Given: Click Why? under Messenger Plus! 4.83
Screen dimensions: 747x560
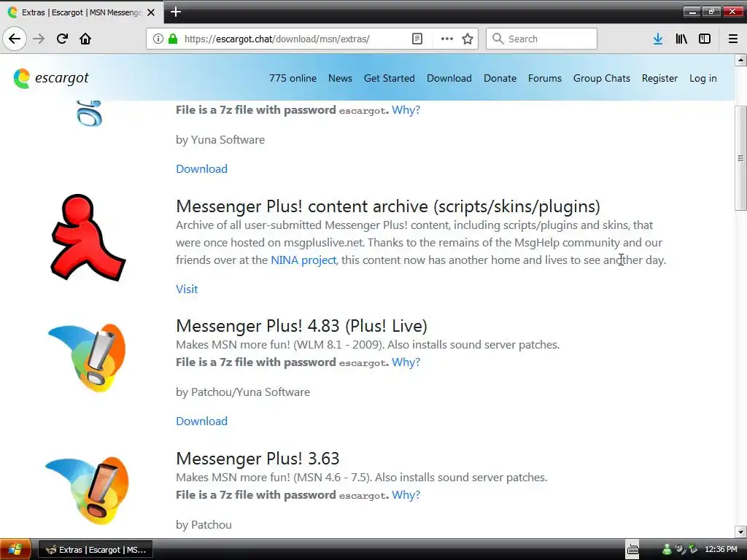Looking at the screenshot, I should coord(406,362).
